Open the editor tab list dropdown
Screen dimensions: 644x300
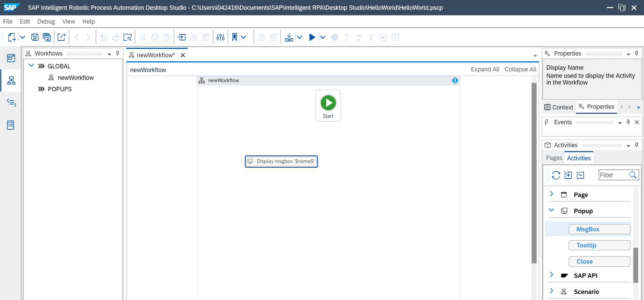(x=535, y=56)
